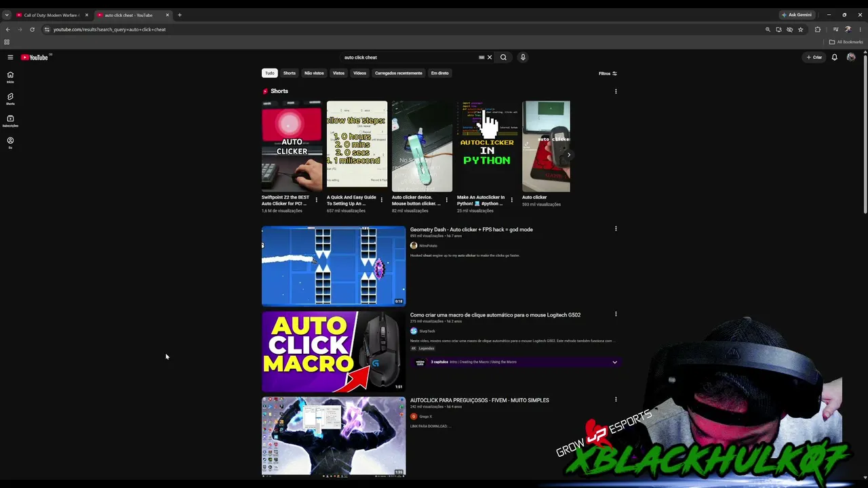Image resolution: width=868 pixels, height=488 pixels.
Task: Click the Ask Gemini button
Action: click(x=796, y=15)
